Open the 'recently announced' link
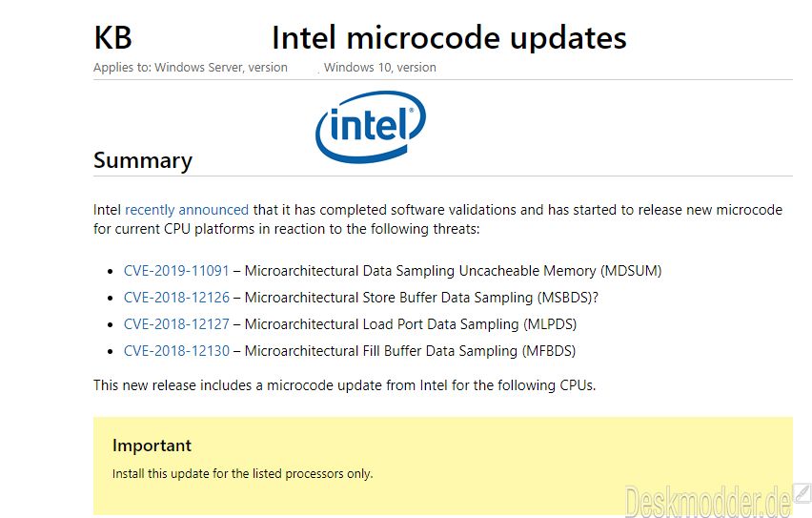 (187, 210)
